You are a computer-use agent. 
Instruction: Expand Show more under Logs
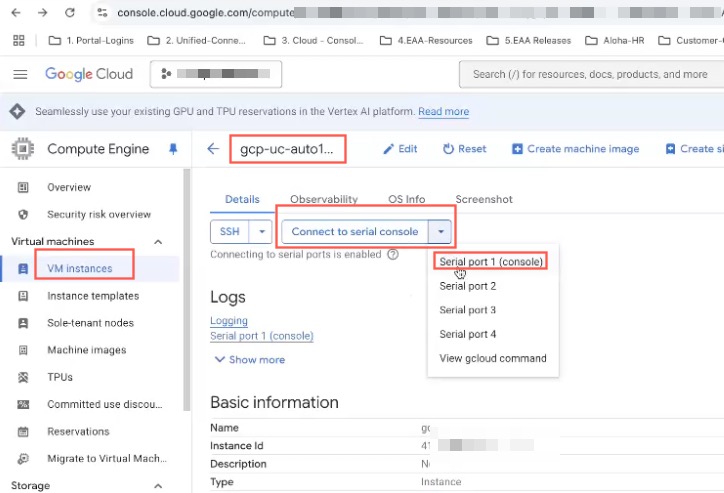248,360
